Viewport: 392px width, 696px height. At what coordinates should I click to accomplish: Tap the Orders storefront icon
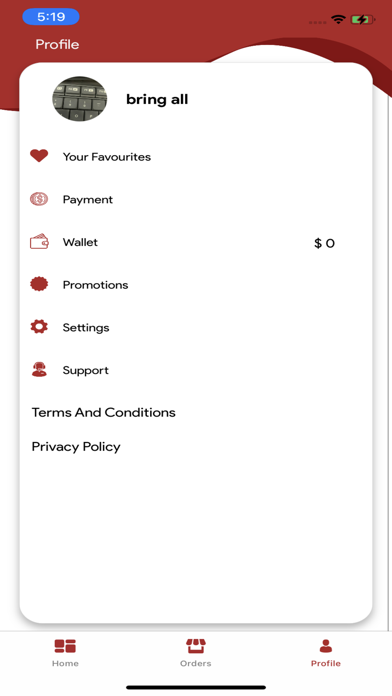(x=196, y=646)
